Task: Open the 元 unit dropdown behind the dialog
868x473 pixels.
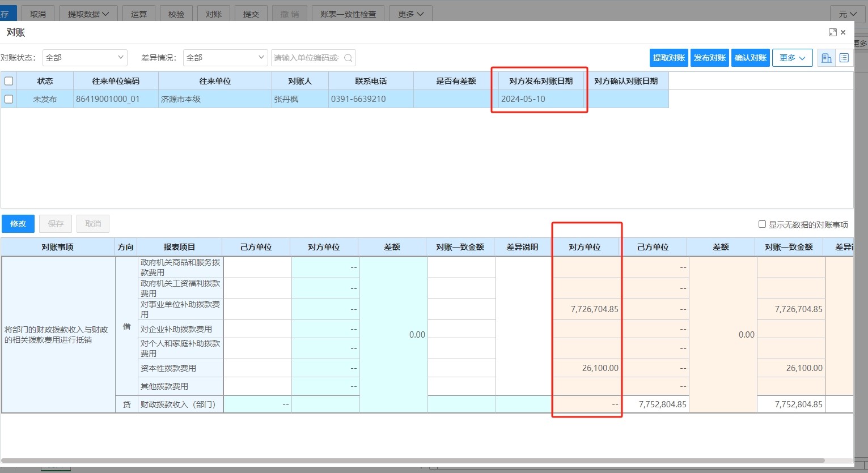Action: [848, 14]
